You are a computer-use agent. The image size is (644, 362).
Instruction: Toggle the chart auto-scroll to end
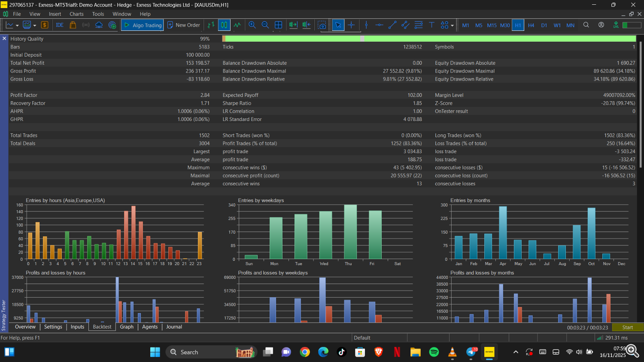(x=294, y=25)
